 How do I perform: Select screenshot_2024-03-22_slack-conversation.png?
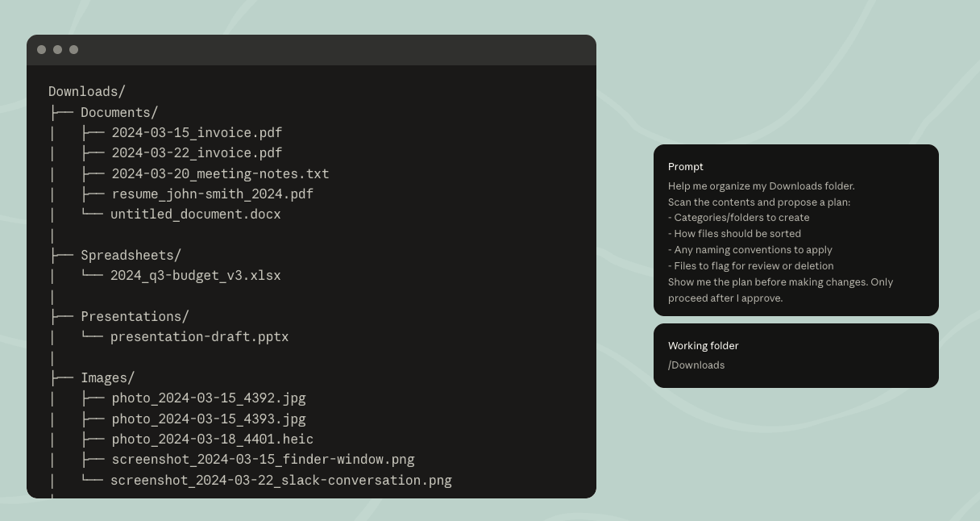pos(281,480)
